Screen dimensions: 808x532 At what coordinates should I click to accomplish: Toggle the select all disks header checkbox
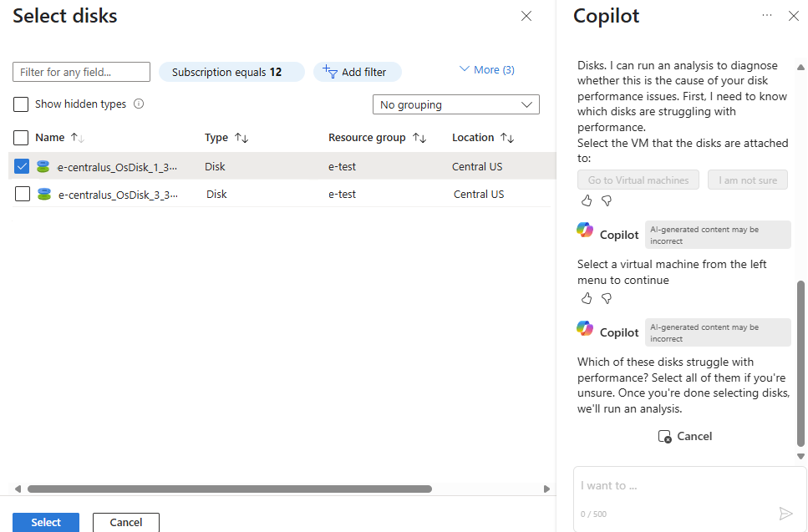(22, 138)
